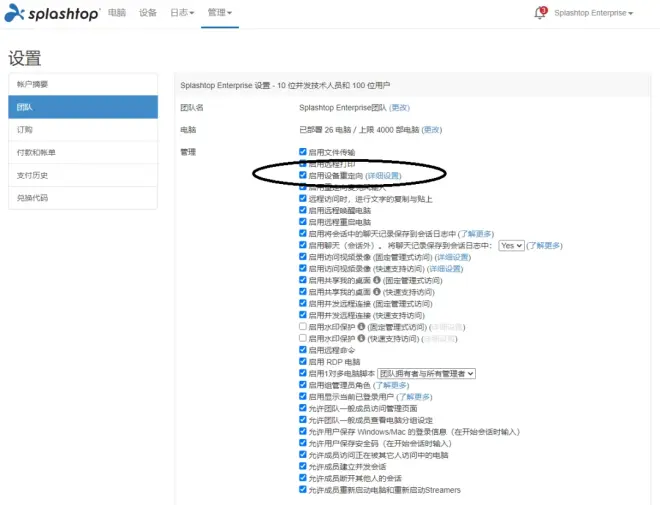
Task: Click the Splashtop Enterprise 设置 header text
Action: point(285,85)
